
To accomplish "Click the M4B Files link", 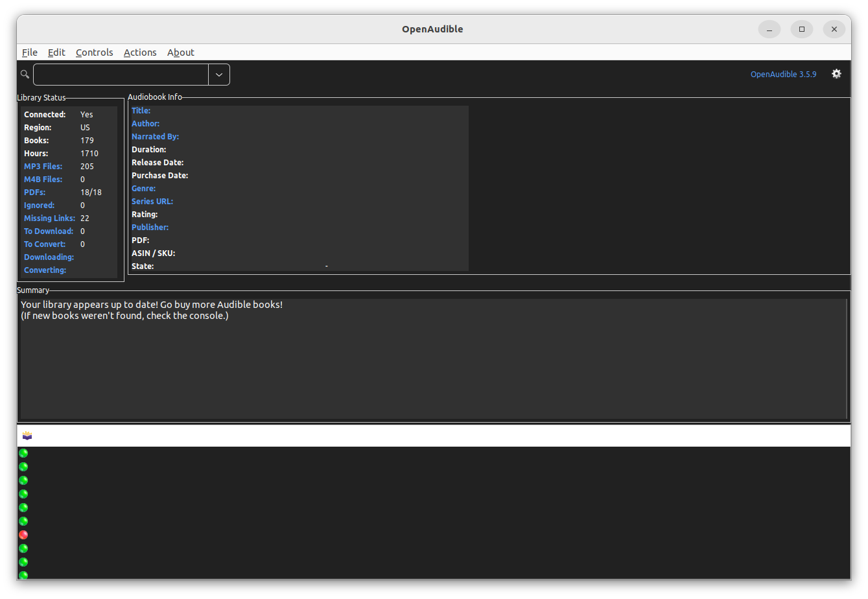I will (43, 180).
